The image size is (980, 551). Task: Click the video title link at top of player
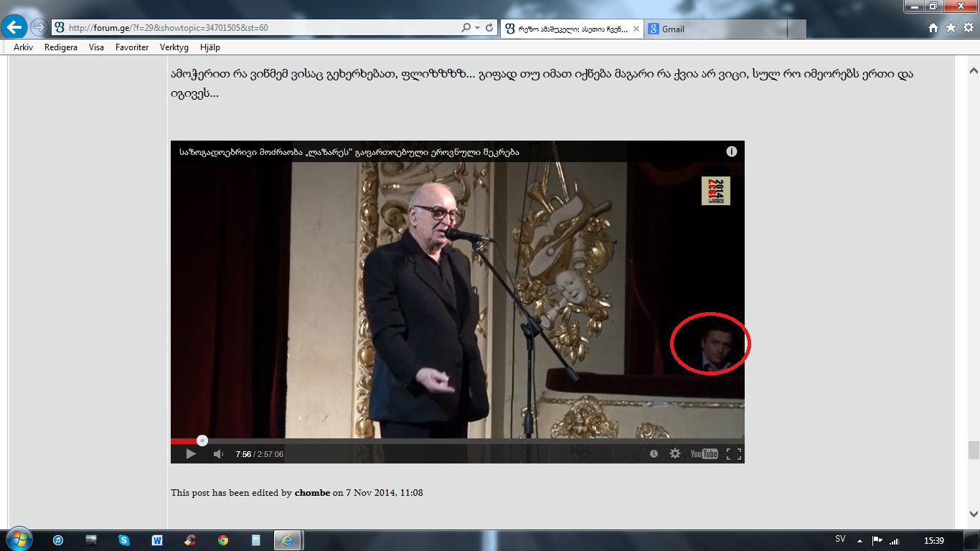point(349,152)
